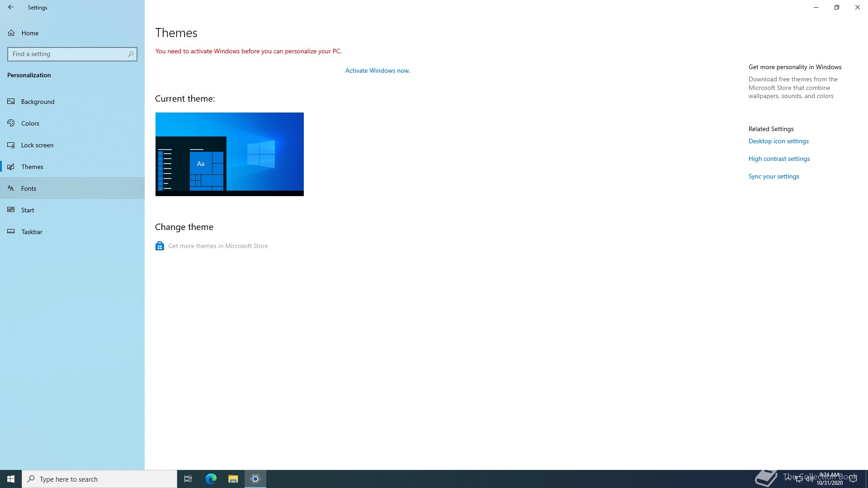Click the Microsoft Store bag icon
Viewport: 868px width, 488px height.
[x=160, y=246]
